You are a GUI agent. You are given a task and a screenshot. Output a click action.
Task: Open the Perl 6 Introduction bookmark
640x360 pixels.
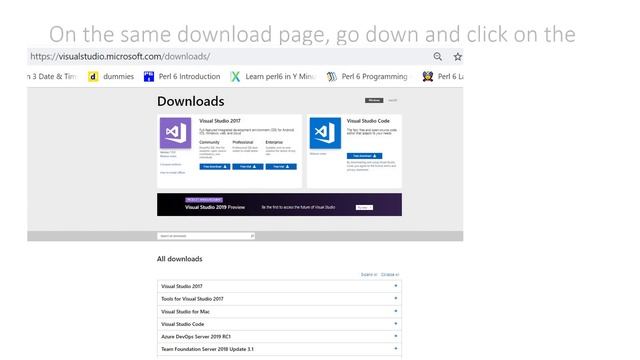pos(182,76)
